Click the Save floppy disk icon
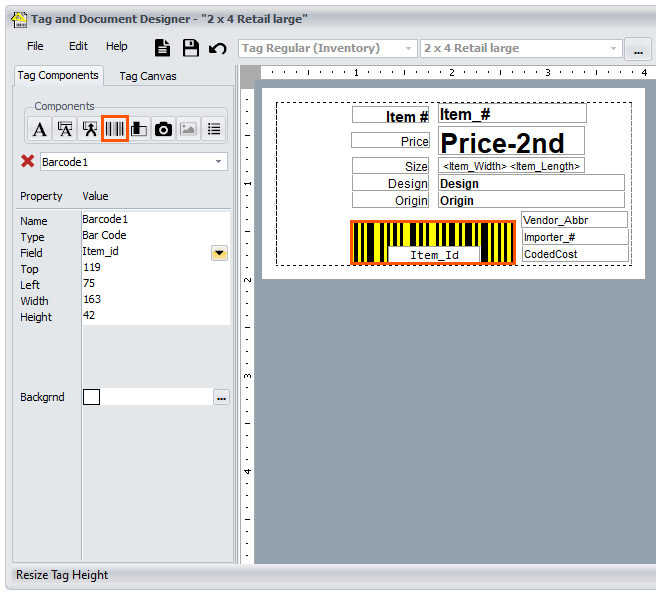This screenshot has height=596, width=656. (x=191, y=48)
